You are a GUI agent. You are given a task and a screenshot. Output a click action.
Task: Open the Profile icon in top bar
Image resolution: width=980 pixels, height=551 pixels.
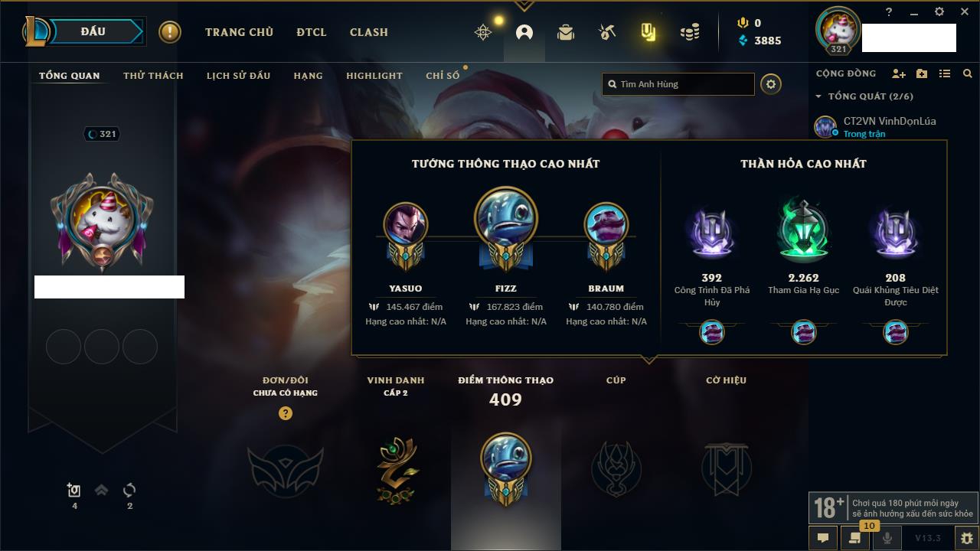524,32
